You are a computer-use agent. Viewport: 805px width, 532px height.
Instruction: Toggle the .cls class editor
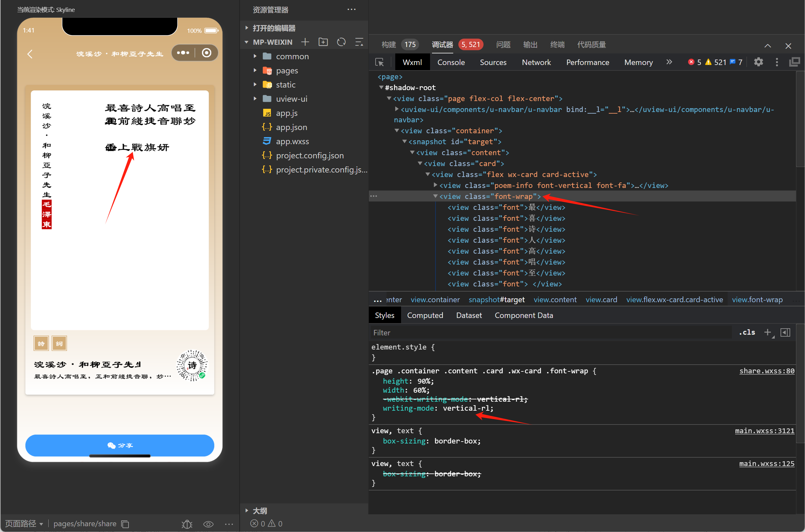[x=747, y=332]
